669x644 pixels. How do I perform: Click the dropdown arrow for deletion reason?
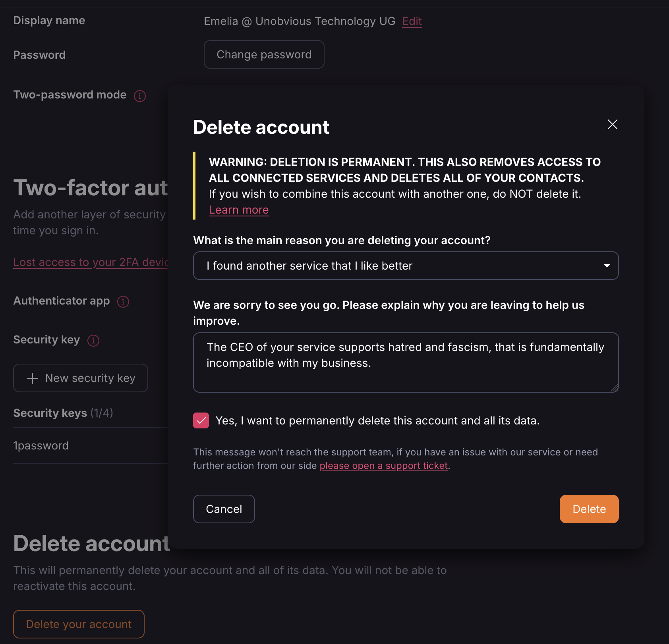(x=607, y=266)
